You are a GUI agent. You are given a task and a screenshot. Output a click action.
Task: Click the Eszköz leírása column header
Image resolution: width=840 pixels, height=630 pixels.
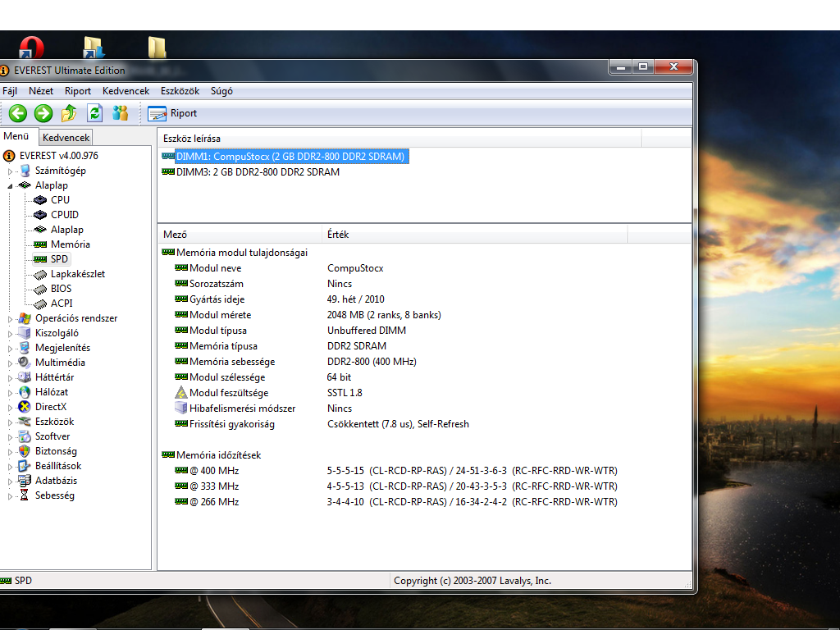coord(399,139)
